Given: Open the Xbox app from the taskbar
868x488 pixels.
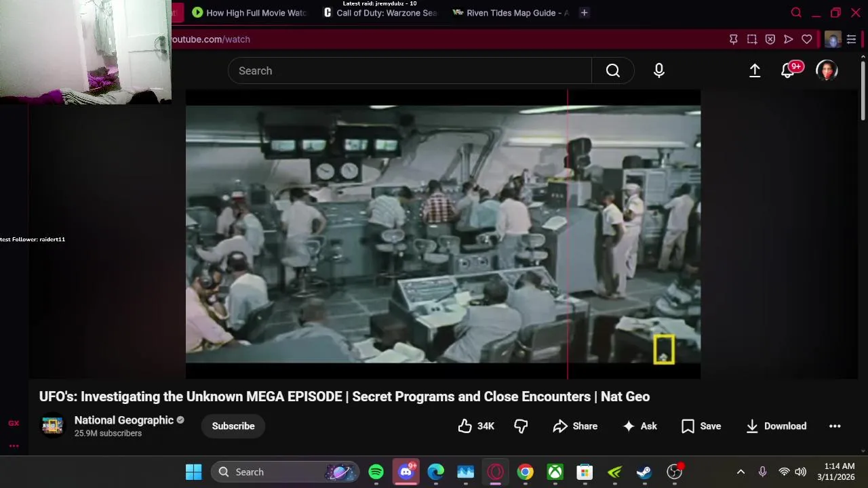Looking at the screenshot, I should click(x=555, y=472).
